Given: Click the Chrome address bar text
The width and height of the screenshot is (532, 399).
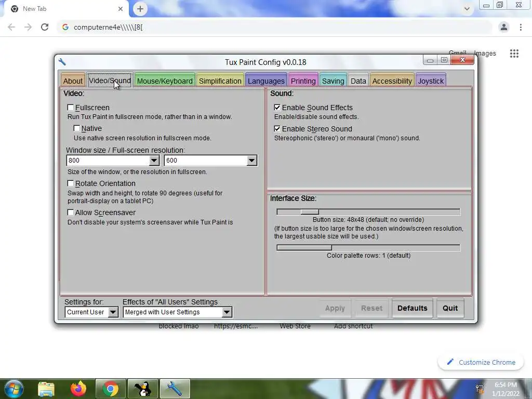Looking at the screenshot, I should click(x=108, y=27).
